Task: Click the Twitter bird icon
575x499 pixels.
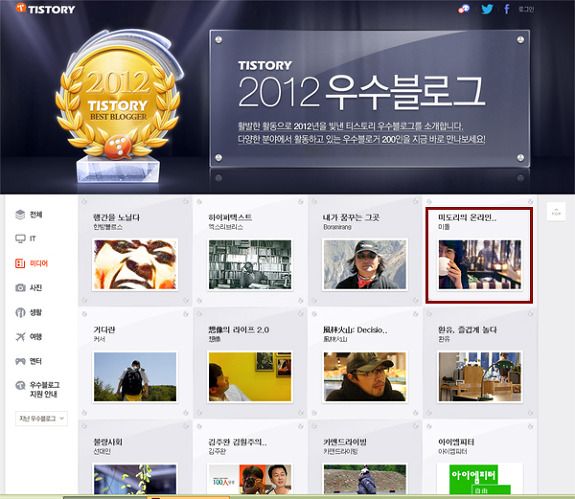Action: (487, 9)
